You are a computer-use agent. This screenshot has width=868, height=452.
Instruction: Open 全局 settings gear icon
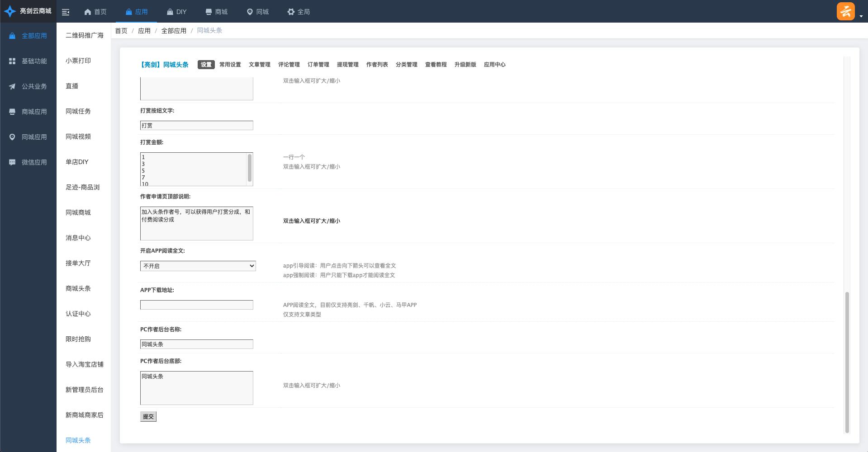pyautogui.click(x=291, y=12)
